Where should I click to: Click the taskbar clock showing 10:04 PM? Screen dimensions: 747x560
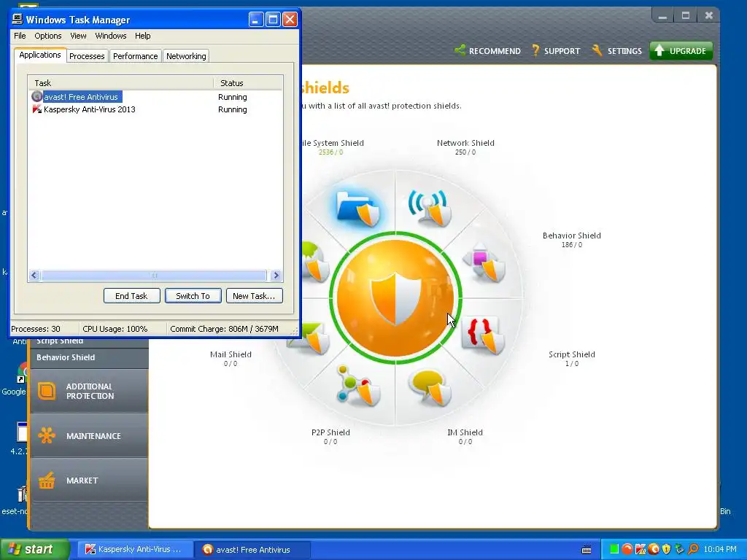(x=720, y=549)
